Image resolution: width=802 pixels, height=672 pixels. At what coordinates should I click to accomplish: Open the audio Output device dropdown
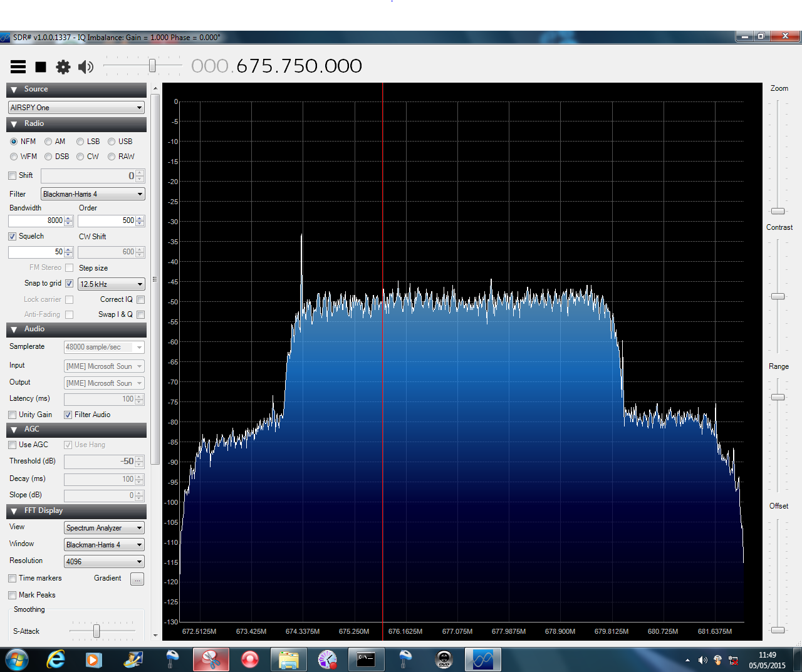click(x=104, y=383)
